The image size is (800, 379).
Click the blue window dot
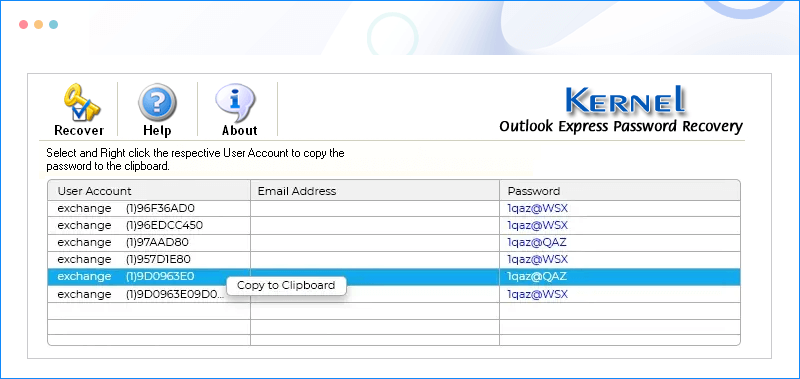pos(54,24)
